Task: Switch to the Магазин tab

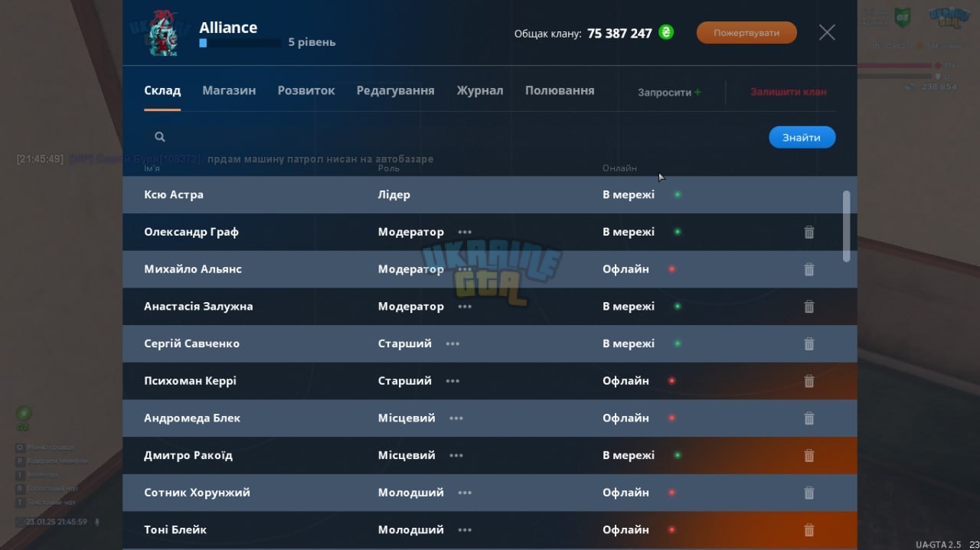Action: [x=229, y=90]
